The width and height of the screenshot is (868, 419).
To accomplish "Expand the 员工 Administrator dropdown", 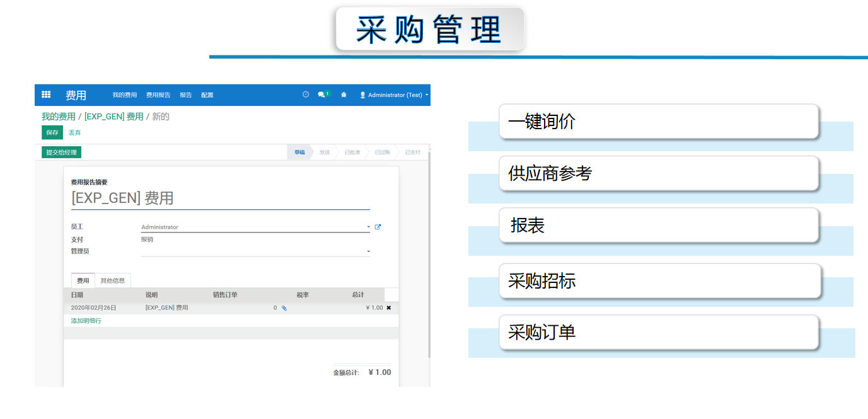I will point(368,227).
